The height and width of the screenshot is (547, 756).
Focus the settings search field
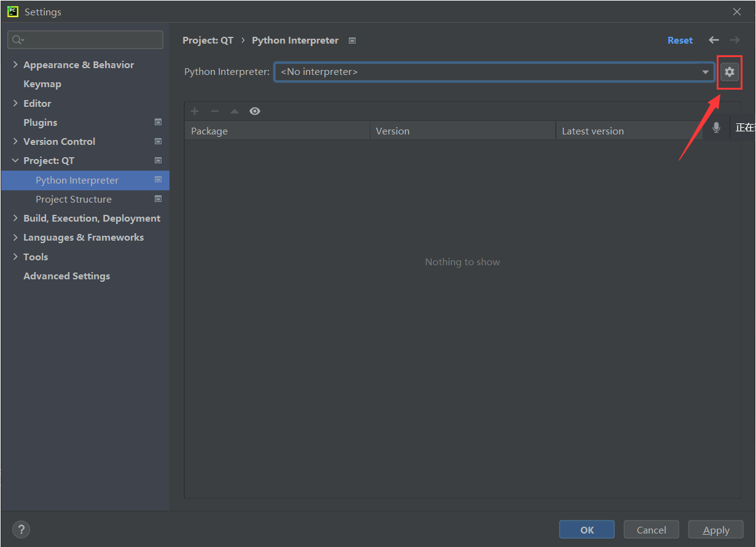point(85,40)
